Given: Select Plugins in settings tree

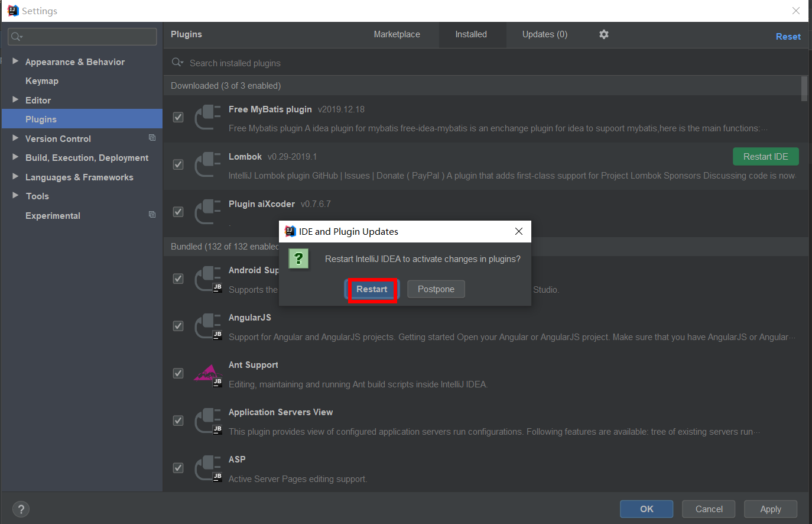Looking at the screenshot, I should pos(82,119).
